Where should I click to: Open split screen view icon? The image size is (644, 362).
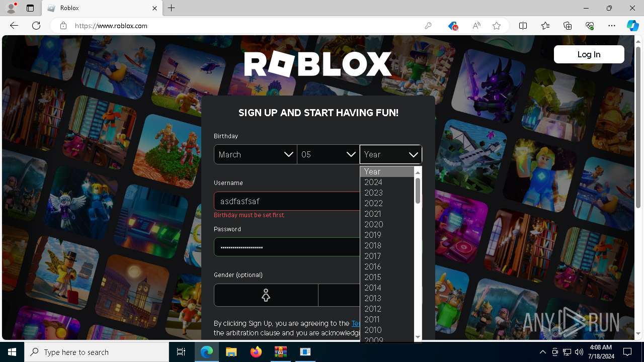523,26
